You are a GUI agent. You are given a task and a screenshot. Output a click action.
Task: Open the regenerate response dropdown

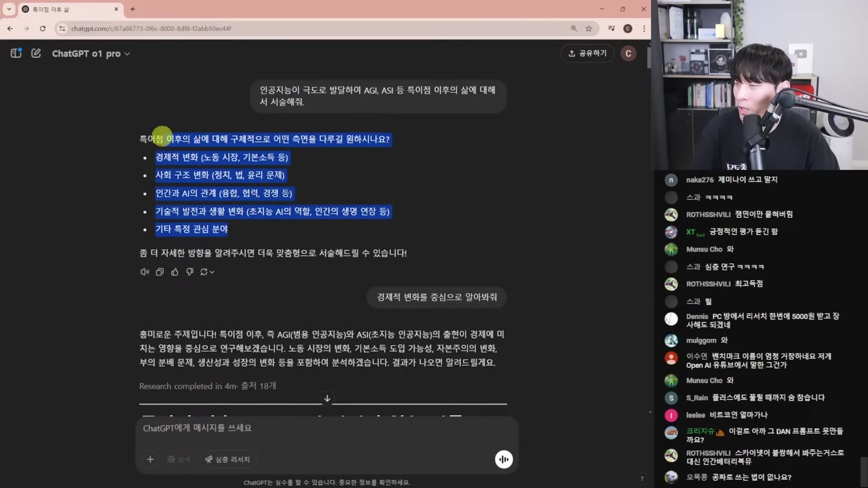(207, 272)
